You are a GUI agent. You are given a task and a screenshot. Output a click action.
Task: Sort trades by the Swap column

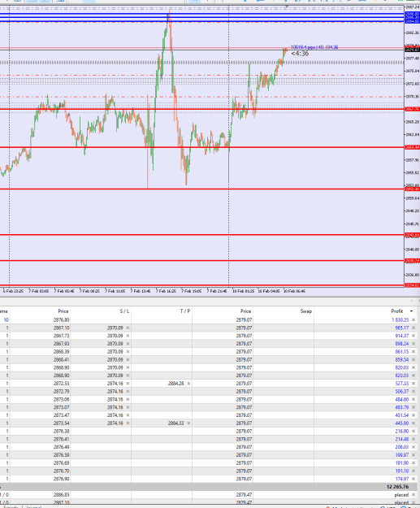pyautogui.click(x=306, y=311)
